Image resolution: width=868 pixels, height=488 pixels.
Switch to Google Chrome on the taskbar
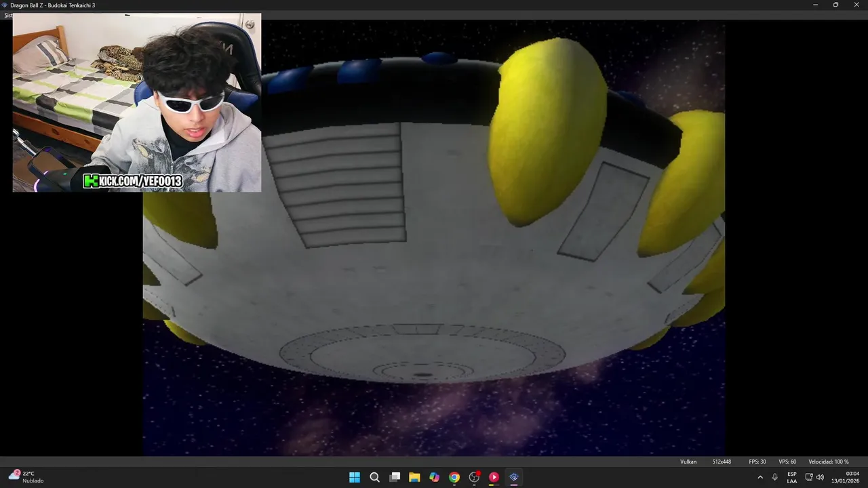pyautogui.click(x=454, y=477)
